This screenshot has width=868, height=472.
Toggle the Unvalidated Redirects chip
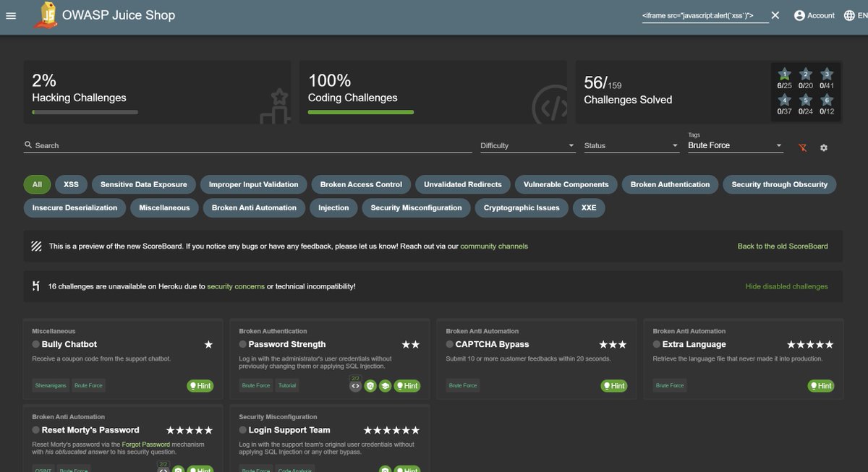tap(463, 184)
